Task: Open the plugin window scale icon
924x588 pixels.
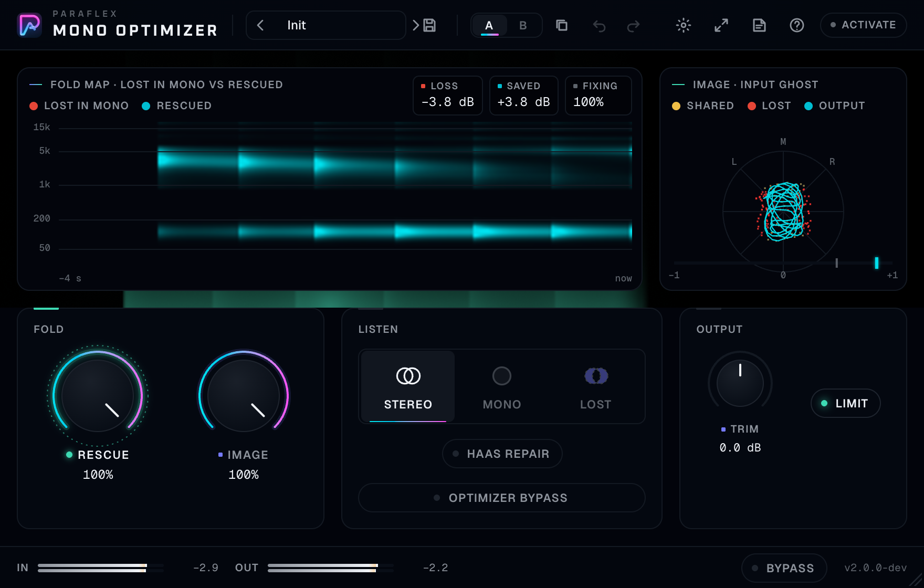Action: (x=721, y=25)
